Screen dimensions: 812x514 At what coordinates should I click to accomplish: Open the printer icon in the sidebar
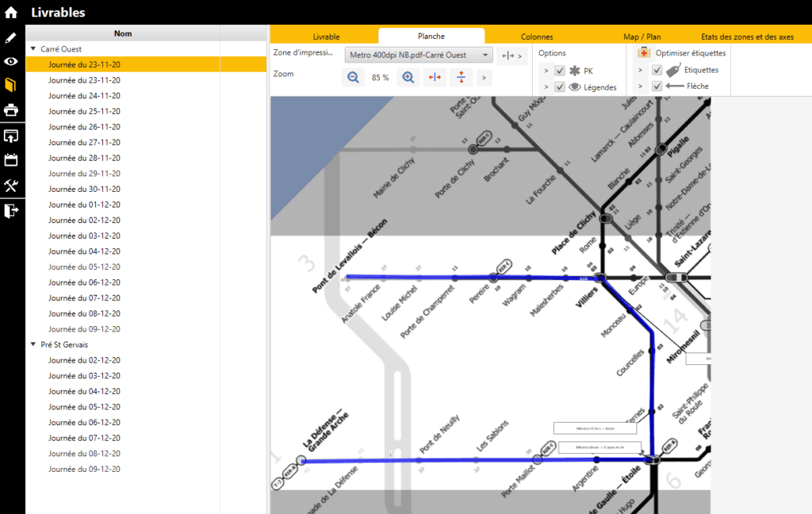(11, 109)
